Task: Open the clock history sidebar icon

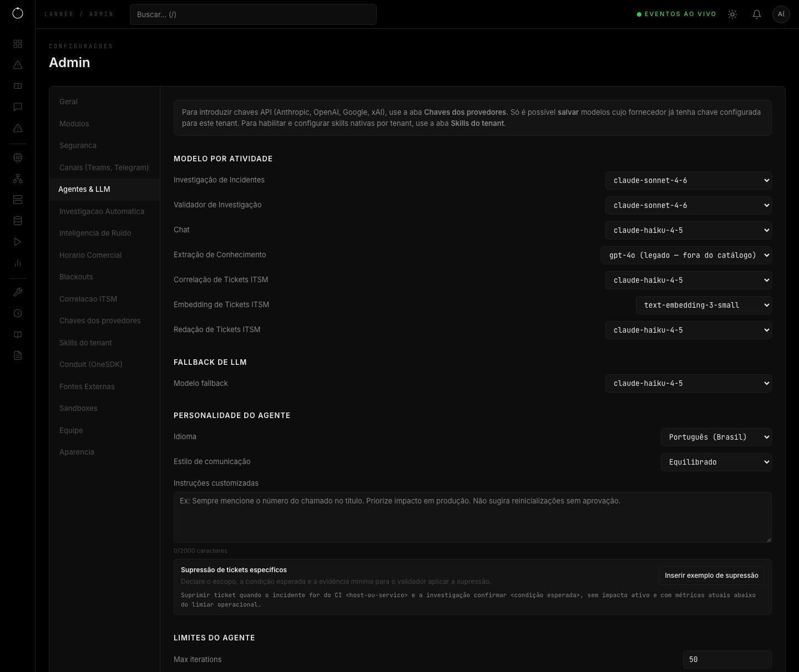Action: coord(18,313)
